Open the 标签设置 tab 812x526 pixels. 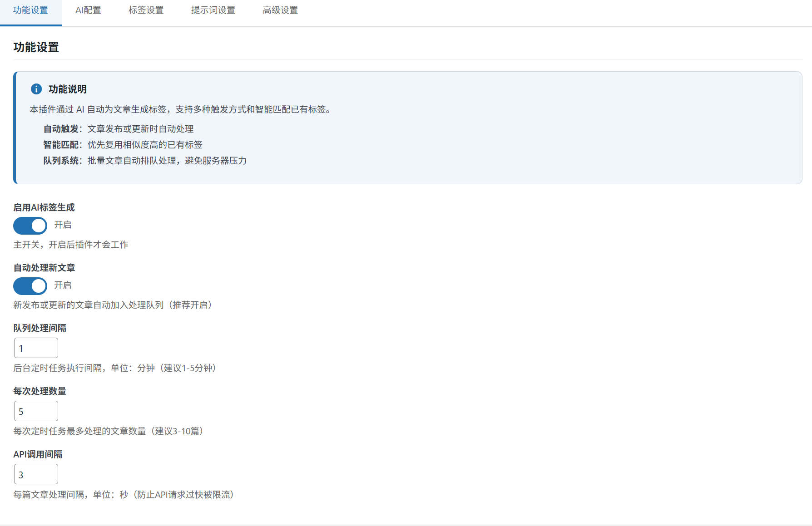(146, 10)
